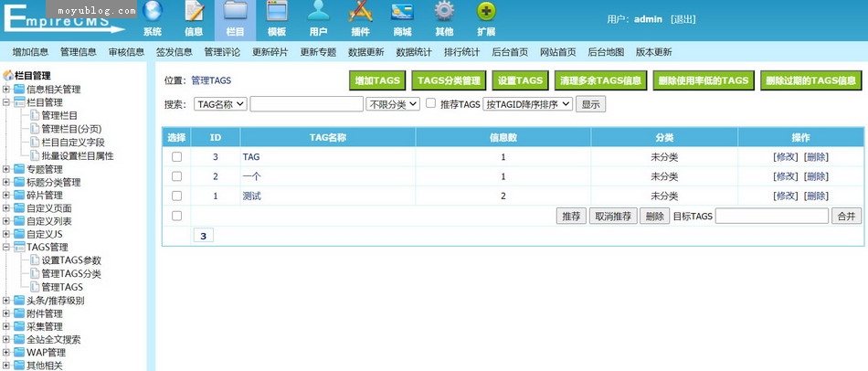The image size is (868, 371).
Task: Open the 信息 notepad icon
Action: (x=194, y=11)
